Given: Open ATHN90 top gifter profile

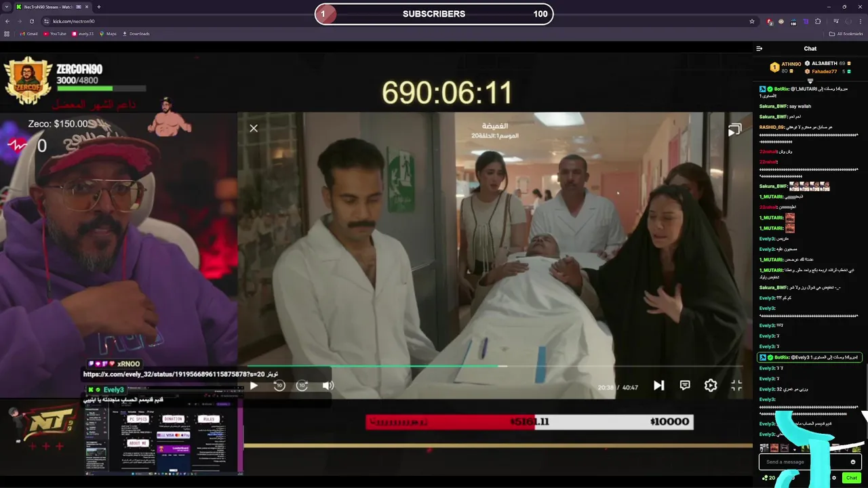Looking at the screenshot, I should (x=785, y=67).
